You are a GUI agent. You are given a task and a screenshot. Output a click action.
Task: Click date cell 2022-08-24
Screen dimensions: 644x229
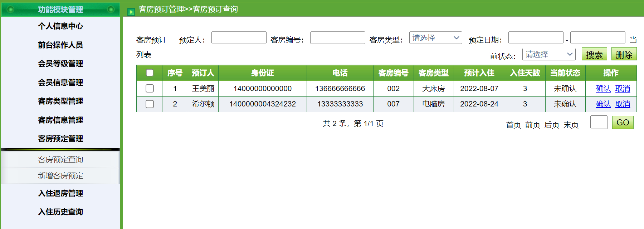[479, 104]
